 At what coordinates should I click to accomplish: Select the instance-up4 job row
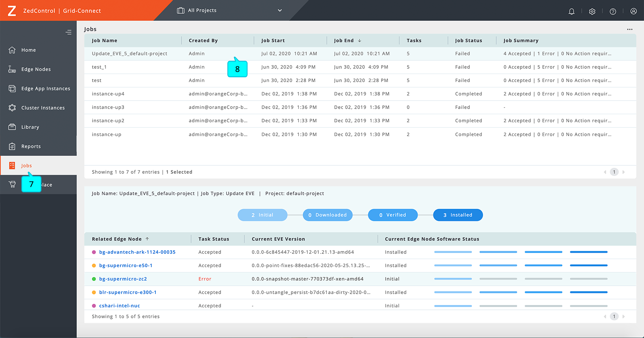pyautogui.click(x=108, y=94)
